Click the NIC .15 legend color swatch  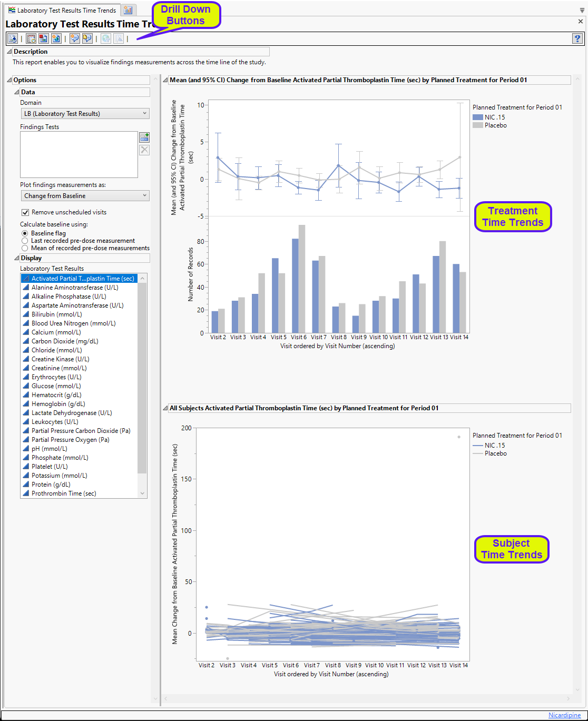(x=477, y=117)
